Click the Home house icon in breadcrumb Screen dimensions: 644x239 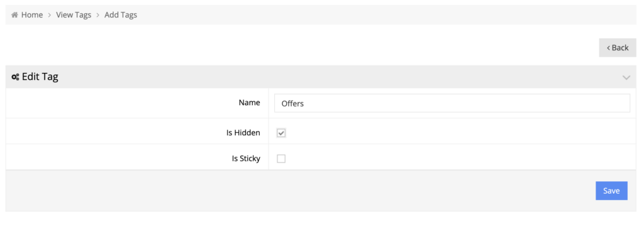pos(14,15)
